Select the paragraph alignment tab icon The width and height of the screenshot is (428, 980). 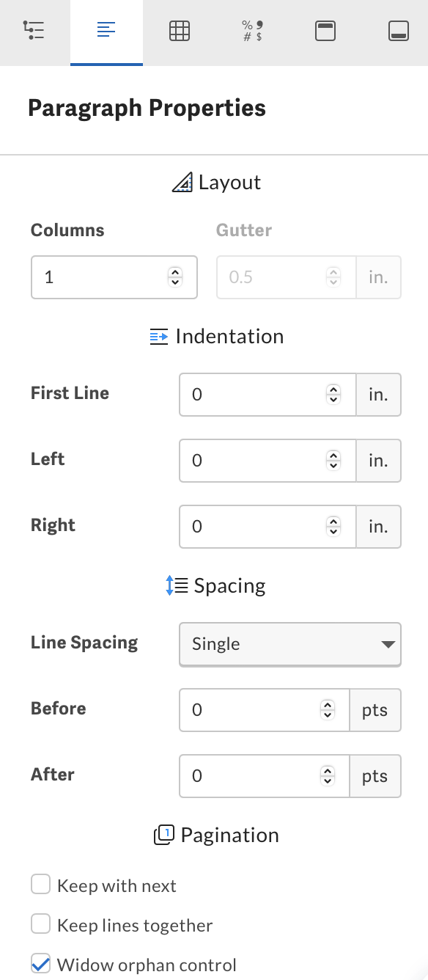click(x=106, y=31)
